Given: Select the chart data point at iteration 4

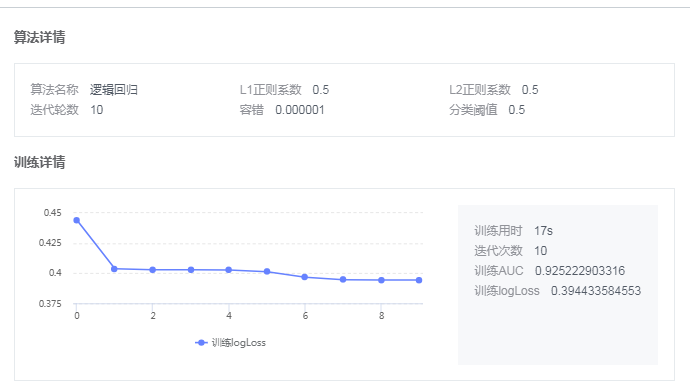Looking at the screenshot, I should [229, 270].
